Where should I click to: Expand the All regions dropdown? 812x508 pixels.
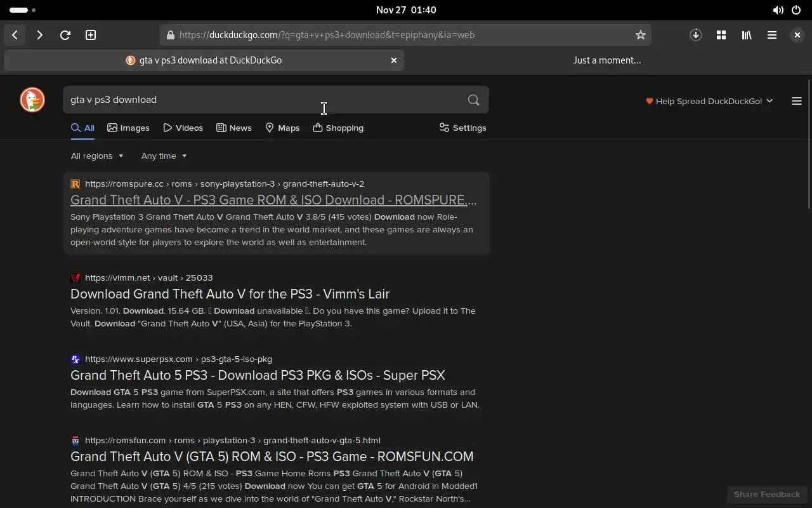(97, 156)
